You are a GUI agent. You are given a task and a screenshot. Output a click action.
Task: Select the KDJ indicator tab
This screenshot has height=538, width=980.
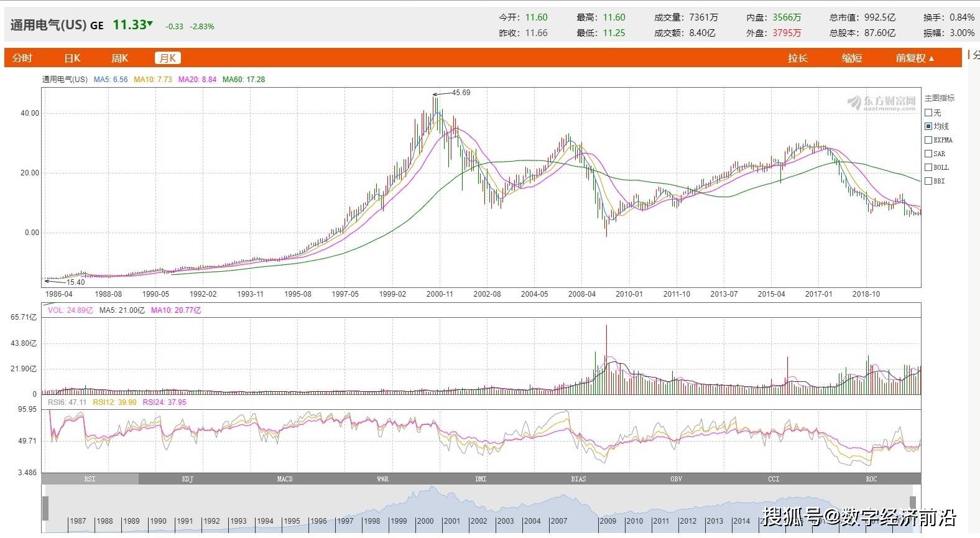pos(187,479)
